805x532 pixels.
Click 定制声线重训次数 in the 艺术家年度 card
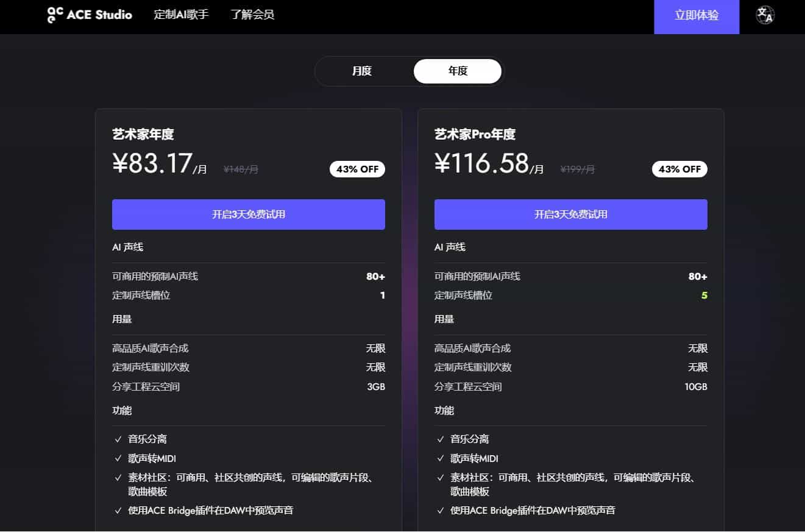(x=151, y=367)
